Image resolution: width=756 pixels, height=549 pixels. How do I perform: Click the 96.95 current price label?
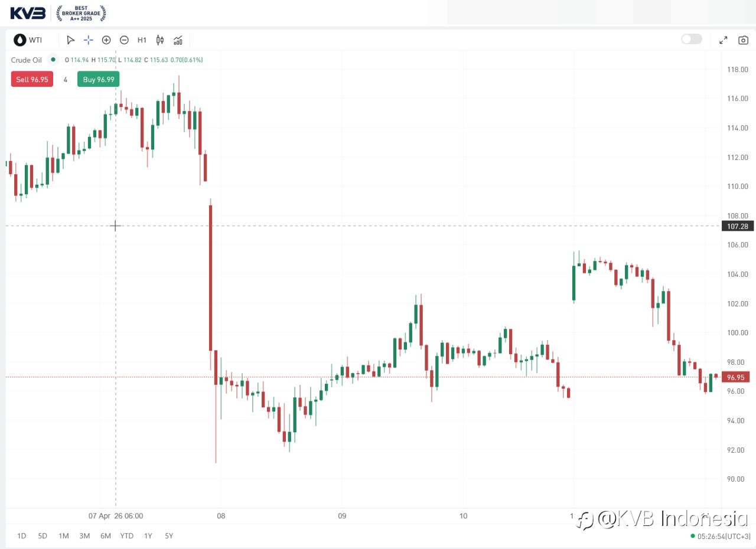pyautogui.click(x=735, y=377)
